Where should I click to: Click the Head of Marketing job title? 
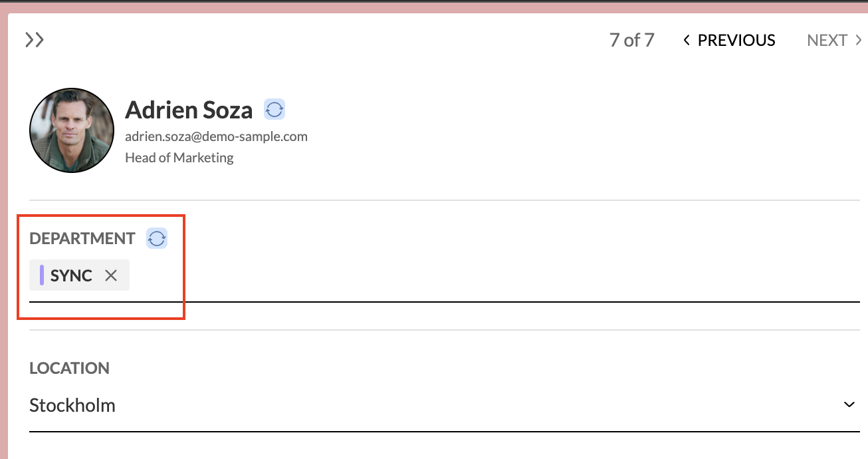pyautogui.click(x=179, y=158)
